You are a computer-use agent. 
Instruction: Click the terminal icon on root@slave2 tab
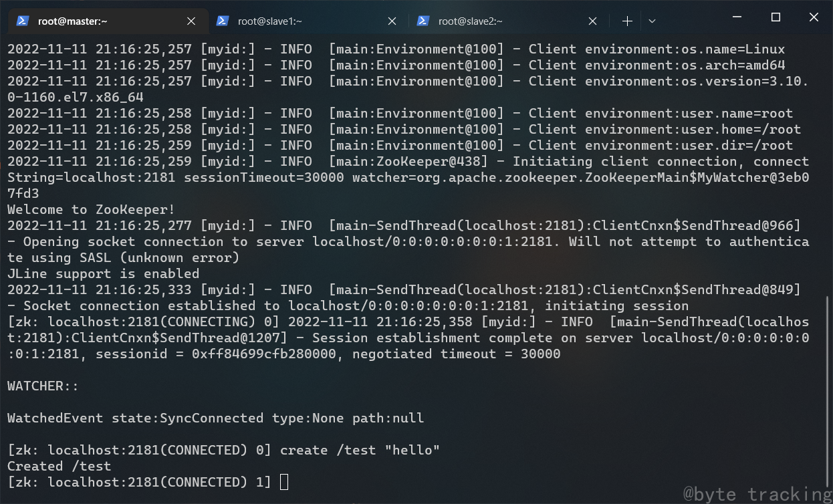coord(423,21)
